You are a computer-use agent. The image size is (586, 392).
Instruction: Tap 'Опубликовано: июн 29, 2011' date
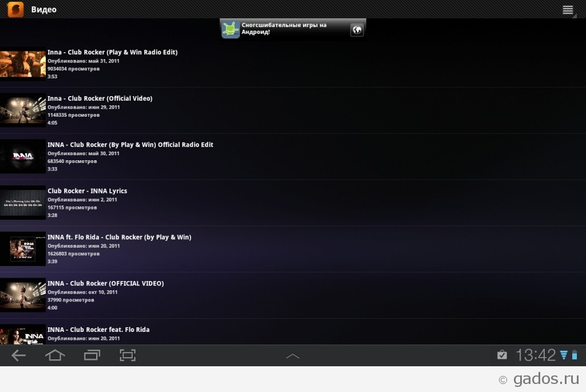pyautogui.click(x=84, y=107)
